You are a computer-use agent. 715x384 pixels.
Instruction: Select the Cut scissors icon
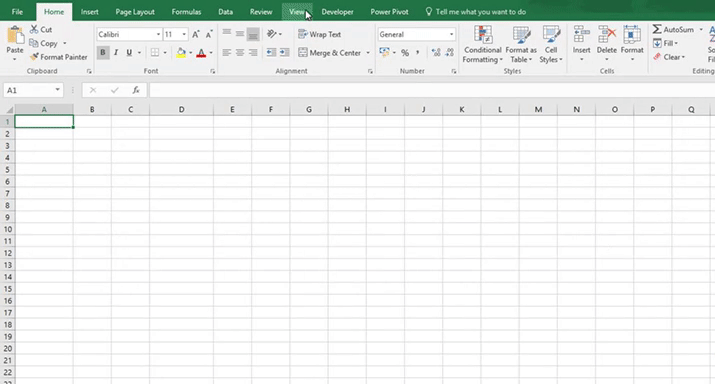pyautogui.click(x=34, y=29)
